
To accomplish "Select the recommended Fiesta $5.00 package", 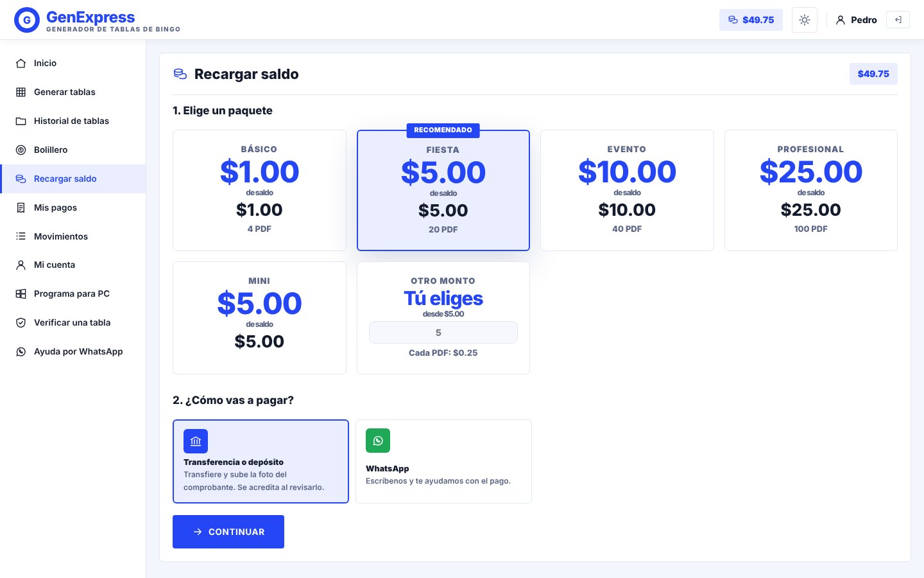I will pyautogui.click(x=443, y=190).
